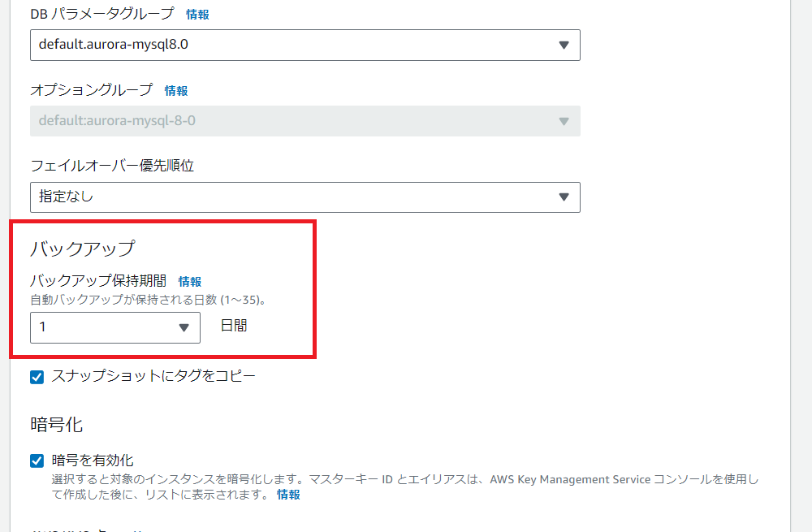
Task: Open the backup retention period dropdown showing 1
Action: point(115,327)
